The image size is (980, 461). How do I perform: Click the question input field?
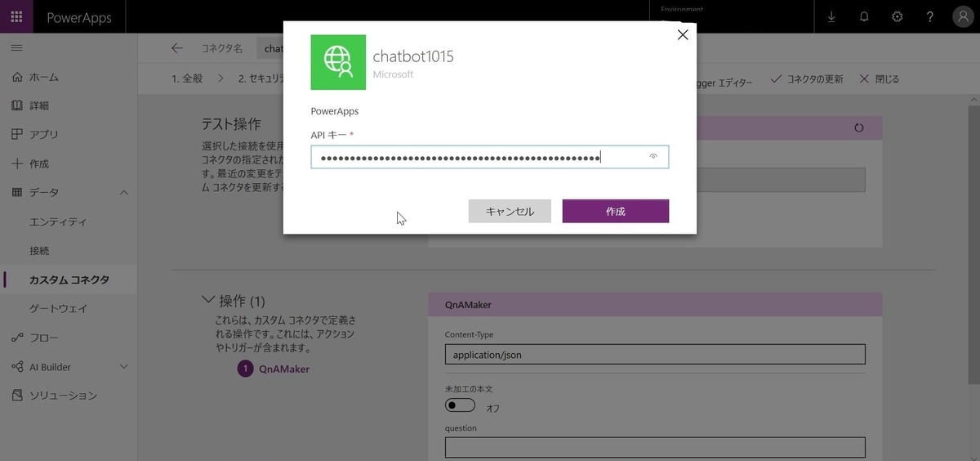pyautogui.click(x=655, y=448)
